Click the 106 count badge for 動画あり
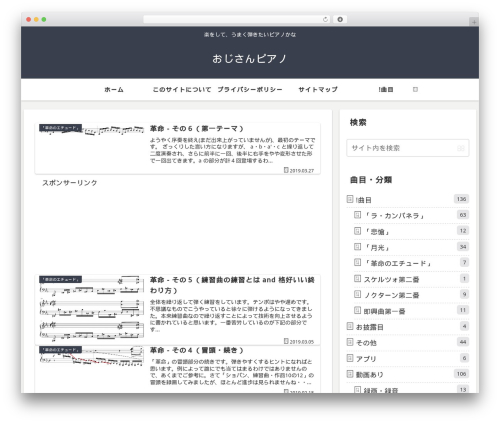The width and height of the screenshot is (500, 423). (x=461, y=374)
